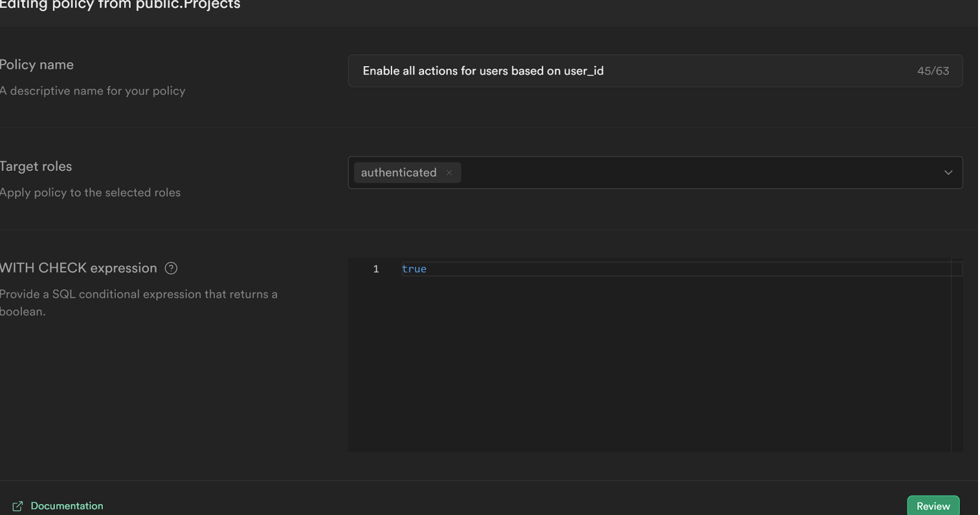Viewport: 980px width, 515px height.
Task: Expand the Target roles dropdown chevron
Action: tap(948, 173)
